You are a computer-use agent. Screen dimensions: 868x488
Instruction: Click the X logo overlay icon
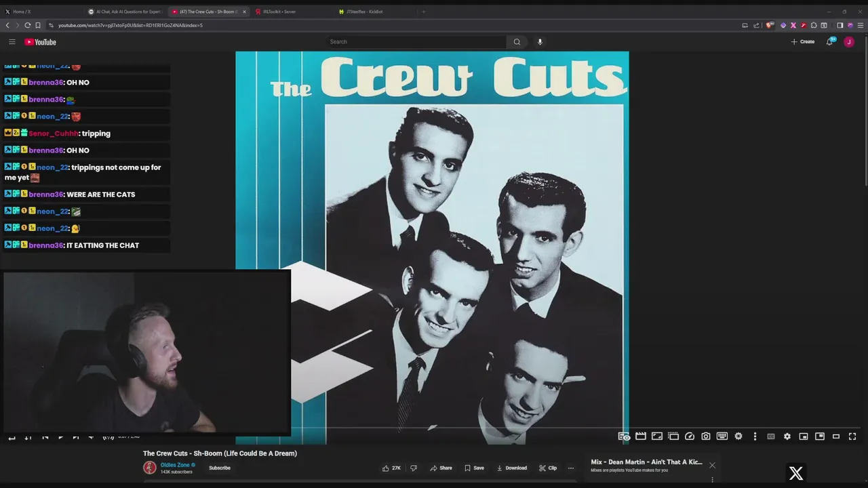tap(796, 473)
